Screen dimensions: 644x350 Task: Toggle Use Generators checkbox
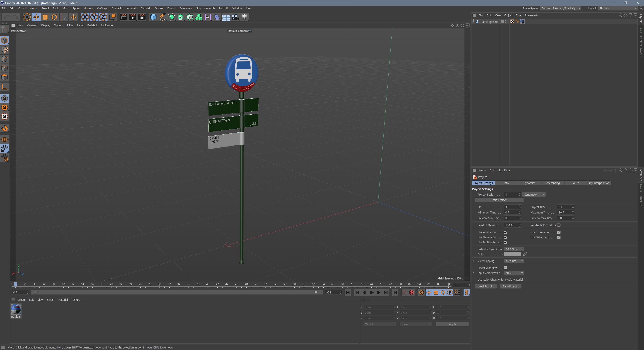click(x=505, y=237)
